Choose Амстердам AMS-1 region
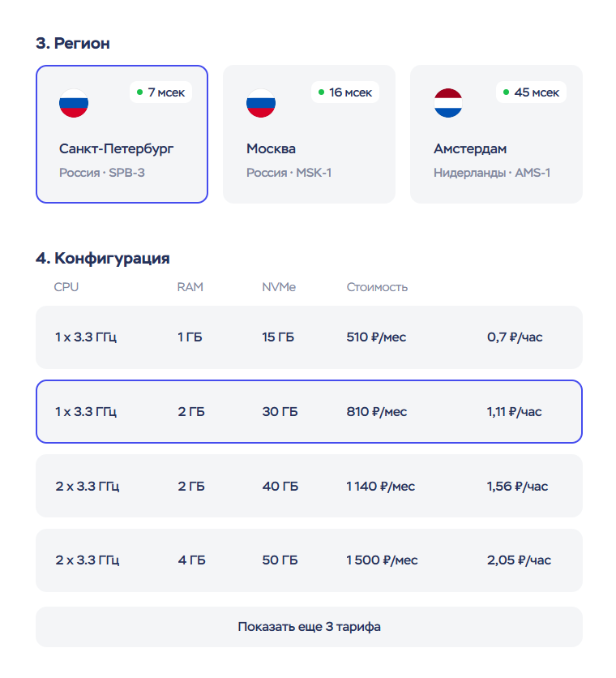 click(x=496, y=134)
